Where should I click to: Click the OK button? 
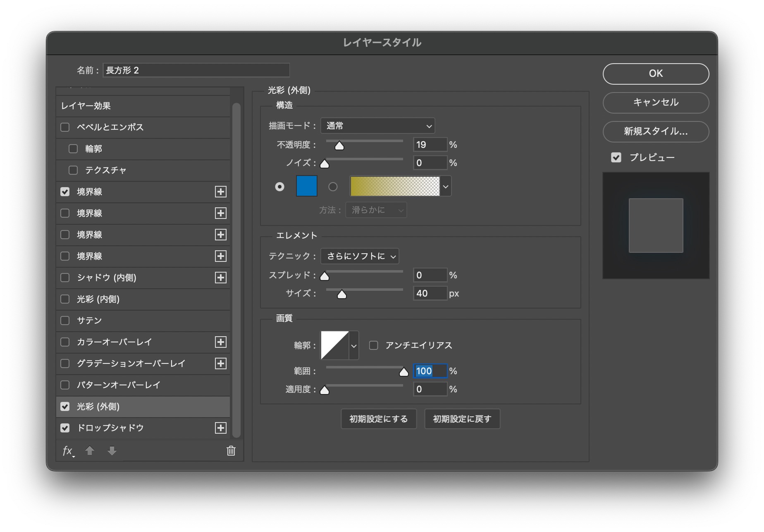click(x=656, y=74)
